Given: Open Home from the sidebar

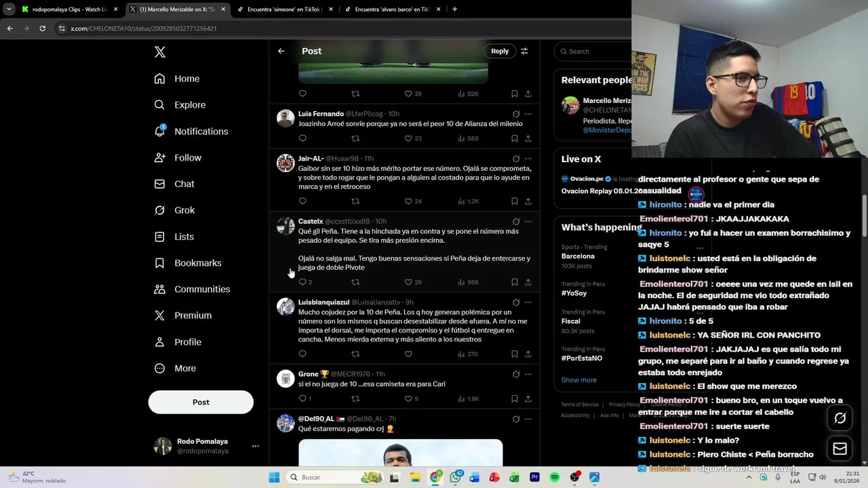Looking at the screenshot, I should coord(177,79).
